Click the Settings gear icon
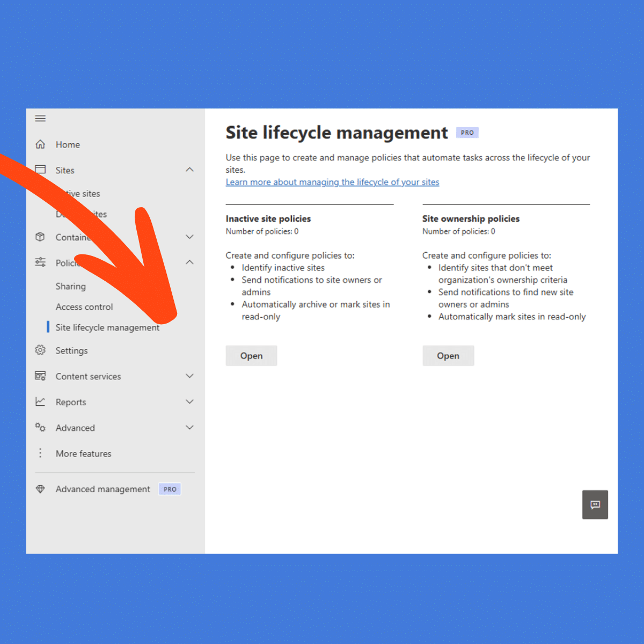The width and height of the screenshot is (644, 644). click(40, 350)
